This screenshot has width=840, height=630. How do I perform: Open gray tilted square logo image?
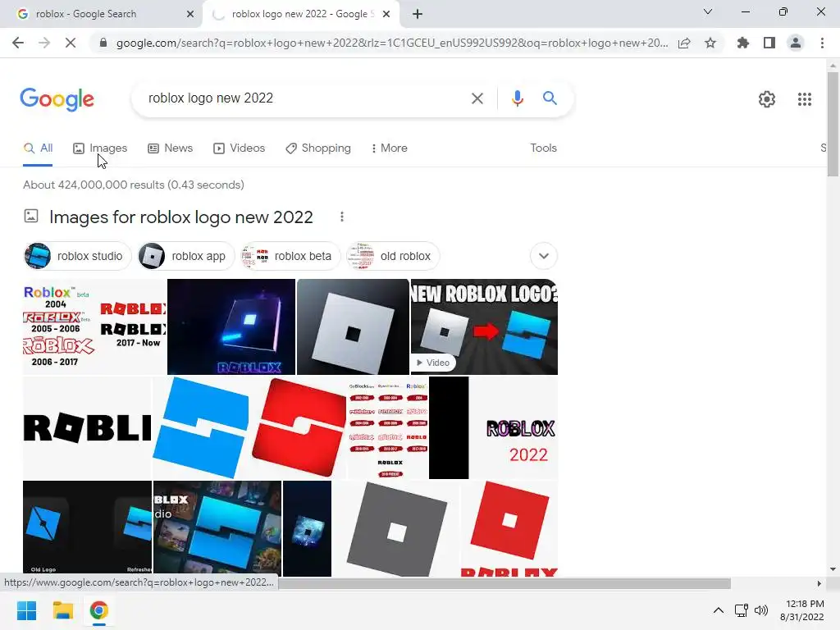pos(396,528)
